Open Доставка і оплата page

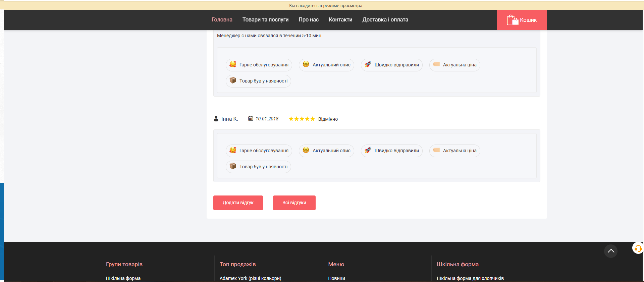[385, 20]
